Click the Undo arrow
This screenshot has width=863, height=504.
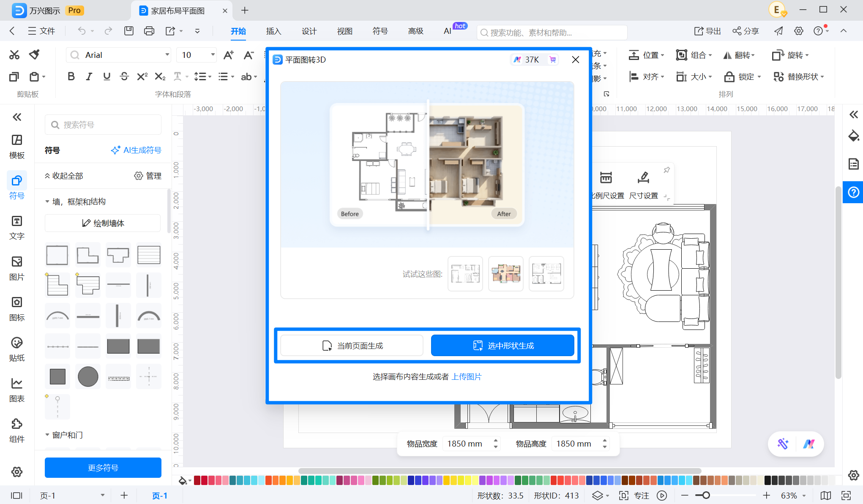[82, 31]
